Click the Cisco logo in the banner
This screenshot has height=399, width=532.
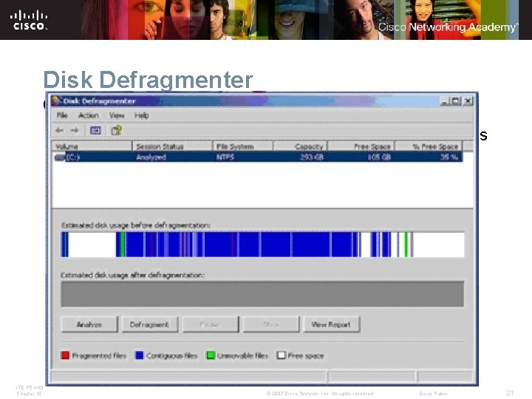[29, 21]
